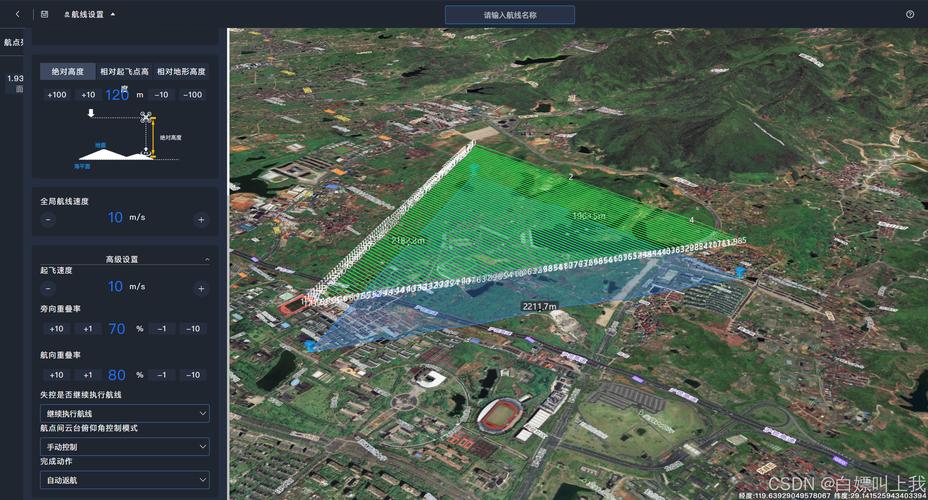Image resolution: width=928 pixels, height=500 pixels.
Task: Open the 航点间云台俯仰角控制模式 dropdown
Action: pyautogui.click(x=125, y=446)
